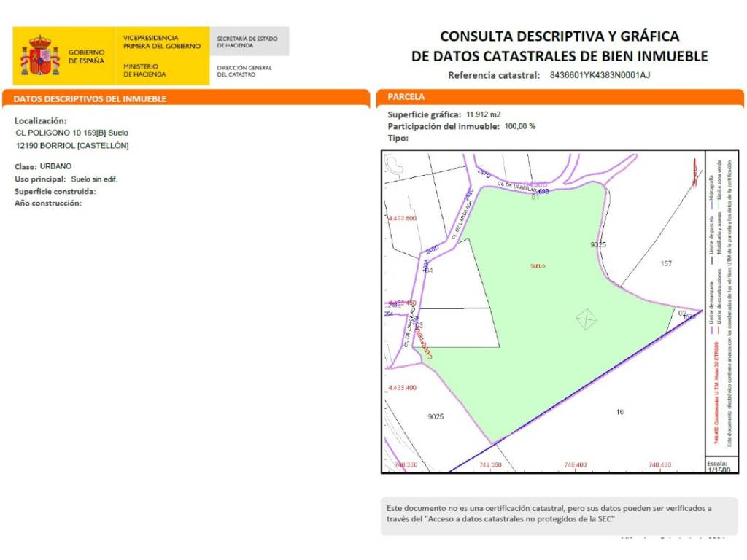
Task: Click the Vicepresidencia Primera del Gobierno label
Action: tap(161, 42)
